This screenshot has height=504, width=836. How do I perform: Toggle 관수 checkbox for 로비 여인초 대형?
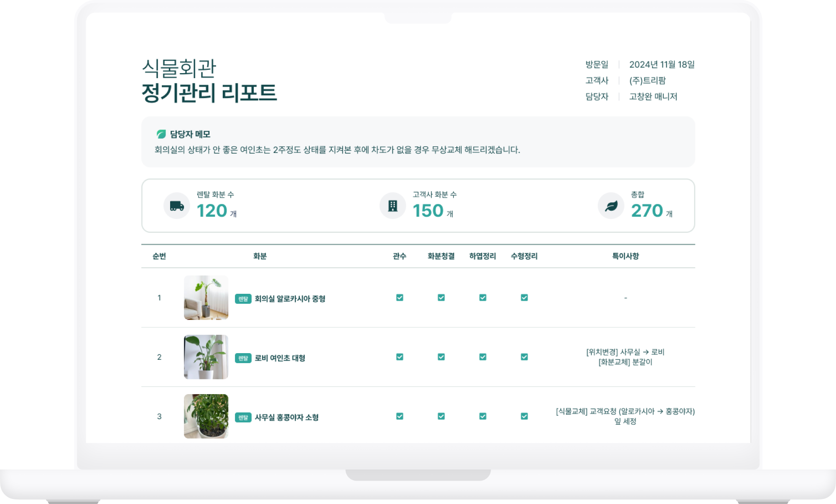click(x=400, y=357)
